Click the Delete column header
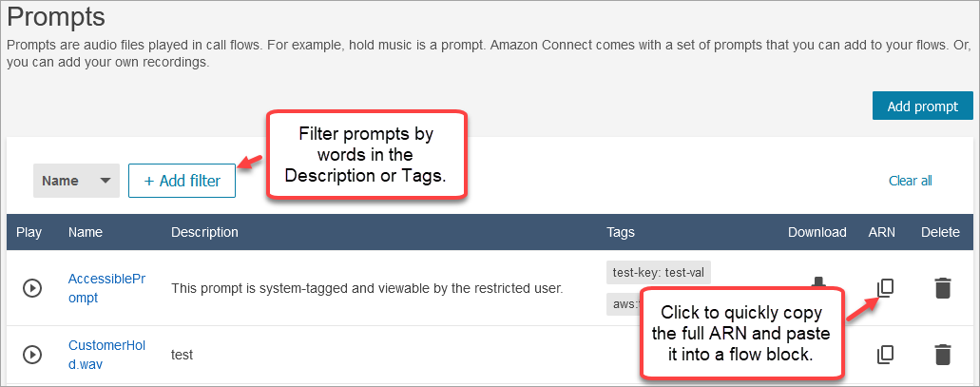Viewport: 980px width, 387px height. click(x=940, y=232)
